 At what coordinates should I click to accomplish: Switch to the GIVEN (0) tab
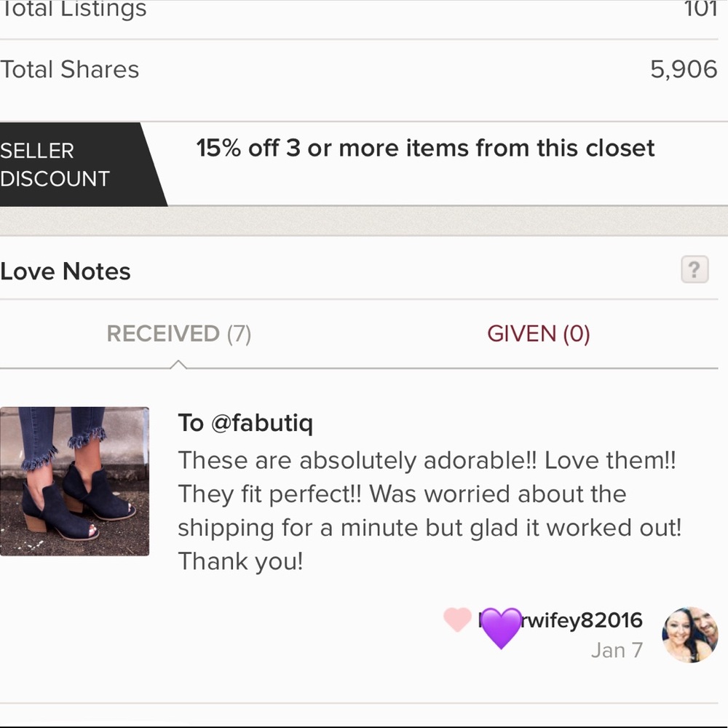coord(538,334)
